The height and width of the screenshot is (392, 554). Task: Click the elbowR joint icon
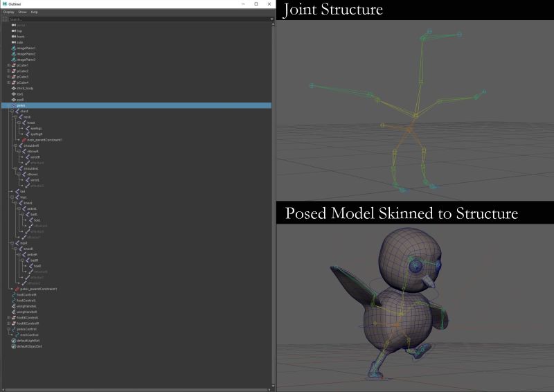point(24,151)
